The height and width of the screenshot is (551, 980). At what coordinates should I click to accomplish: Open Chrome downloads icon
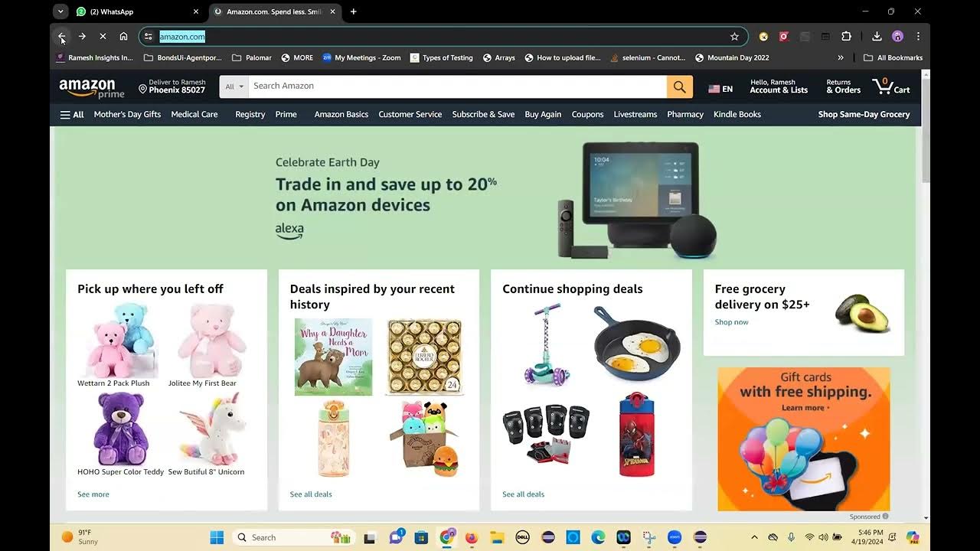(x=877, y=37)
